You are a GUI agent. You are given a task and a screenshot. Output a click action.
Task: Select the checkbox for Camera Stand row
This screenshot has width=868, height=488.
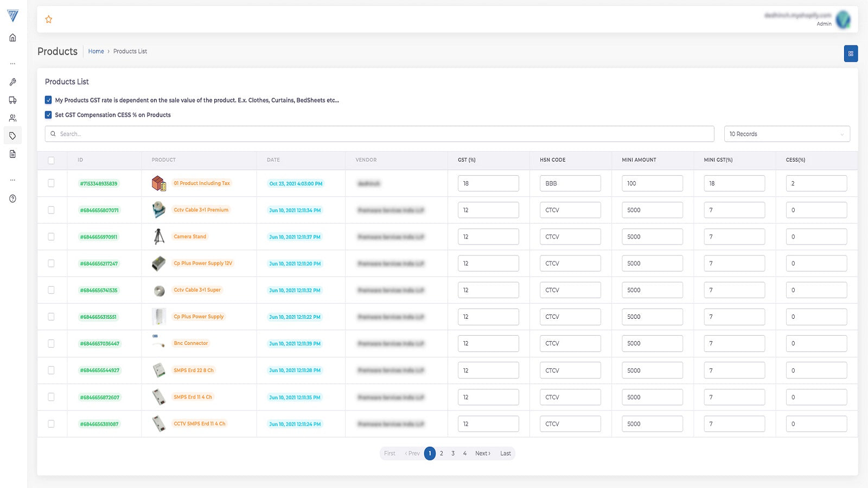[x=51, y=237]
